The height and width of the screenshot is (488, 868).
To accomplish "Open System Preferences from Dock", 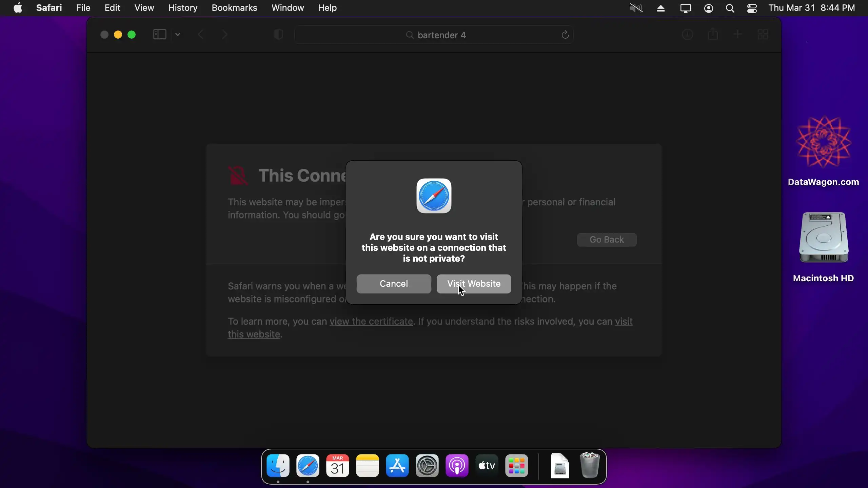I will [427, 466].
